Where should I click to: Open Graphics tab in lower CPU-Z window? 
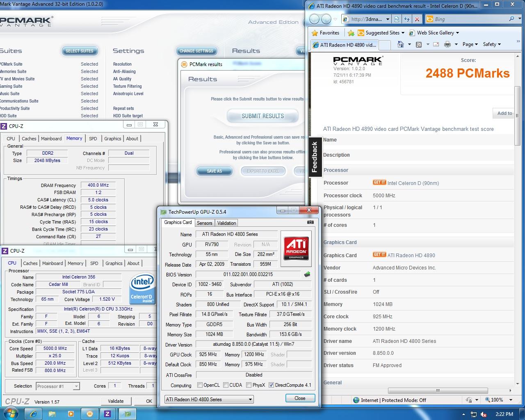[x=114, y=263]
